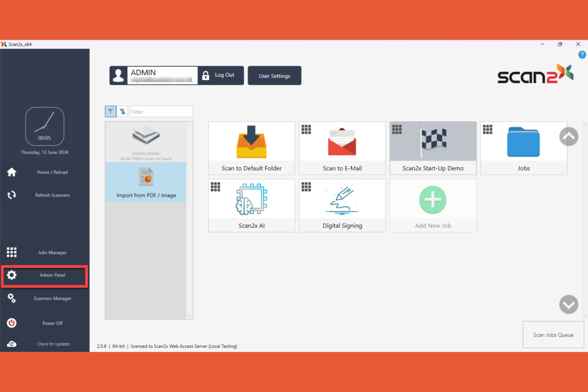Click the Power Off label
This screenshot has width=588, height=392.
(x=52, y=323)
